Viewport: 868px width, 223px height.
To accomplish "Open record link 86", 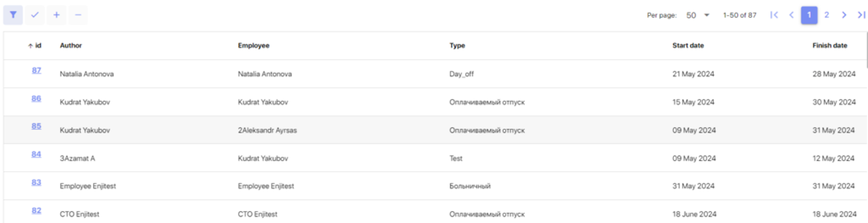I will pos(36,98).
